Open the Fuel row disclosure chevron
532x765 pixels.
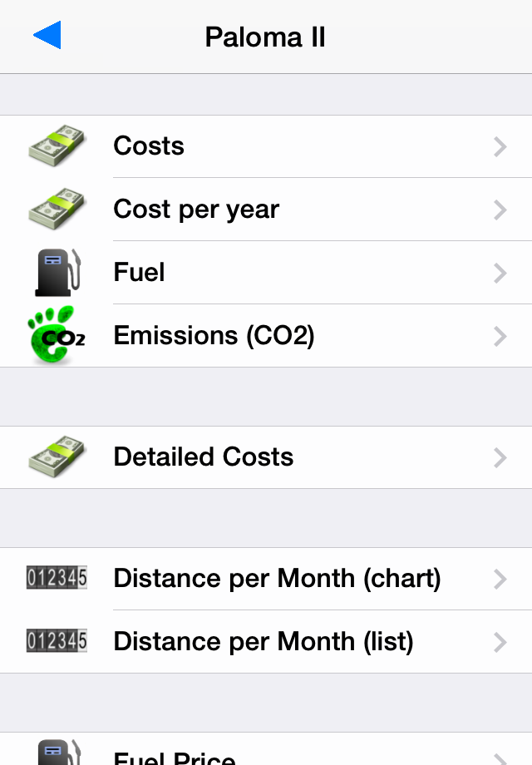point(500,274)
